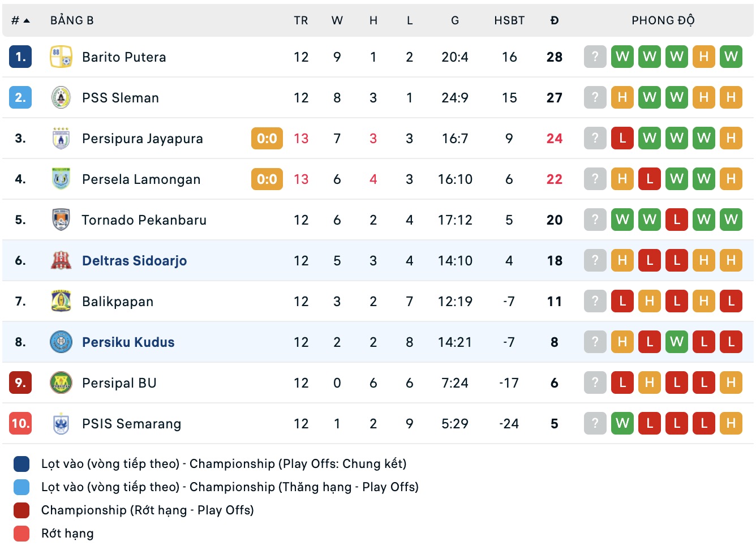The width and height of the screenshot is (756, 550).
Task: Select the BẢNG B group header
Action: pyautogui.click(x=72, y=21)
